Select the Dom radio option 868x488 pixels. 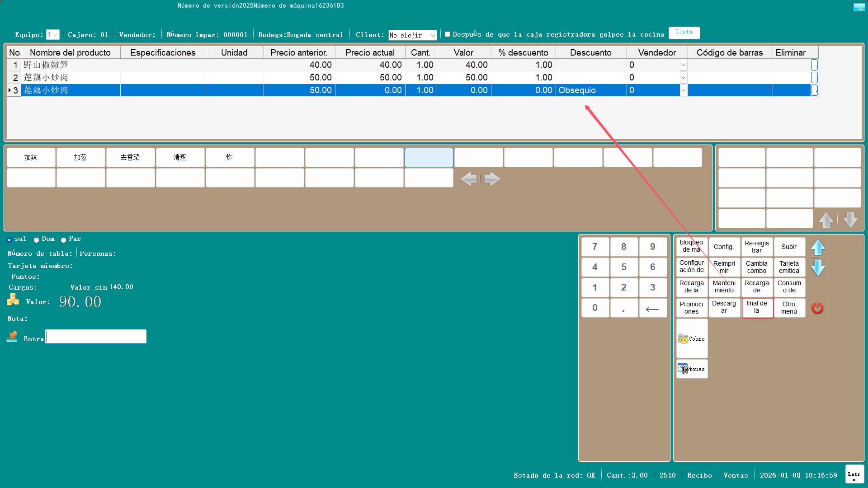click(x=37, y=240)
